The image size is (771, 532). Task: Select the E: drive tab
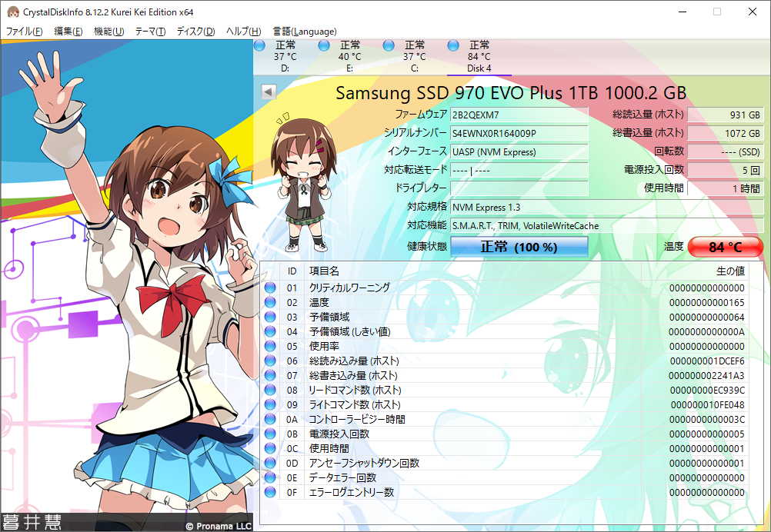pyautogui.click(x=349, y=55)
